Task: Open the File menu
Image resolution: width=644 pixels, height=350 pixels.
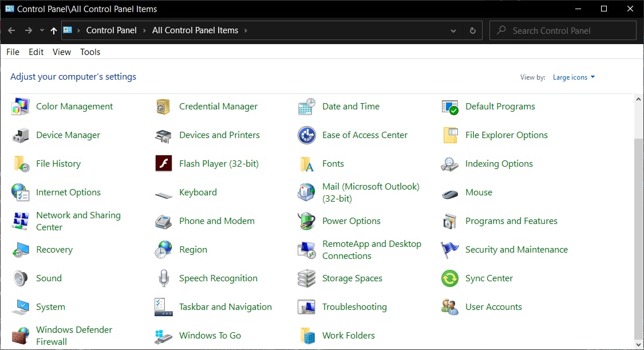Action: [13, 52]
